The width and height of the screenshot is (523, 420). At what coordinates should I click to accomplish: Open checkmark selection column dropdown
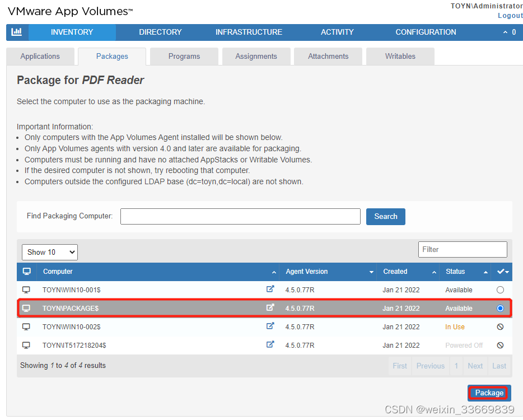(502, 272)
